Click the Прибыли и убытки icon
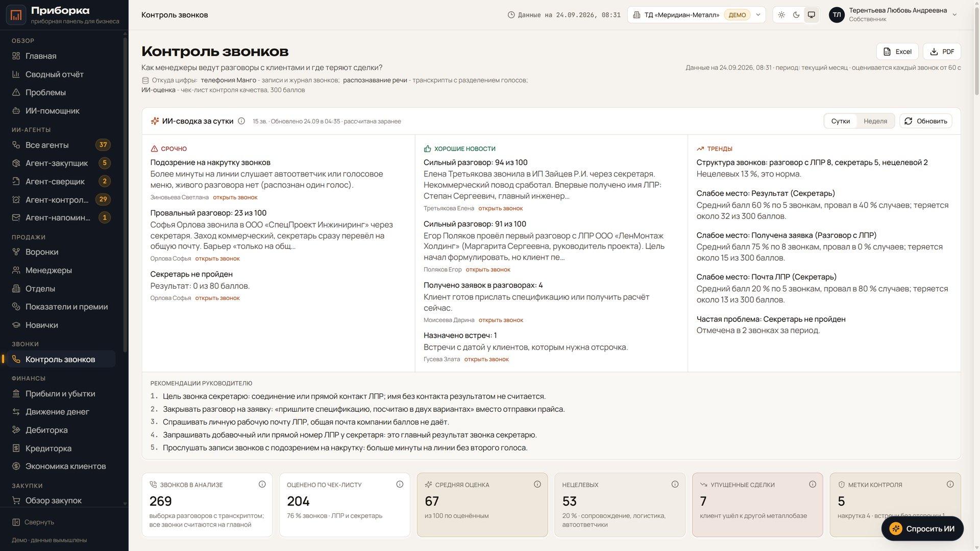 click(x=16, y=394)
